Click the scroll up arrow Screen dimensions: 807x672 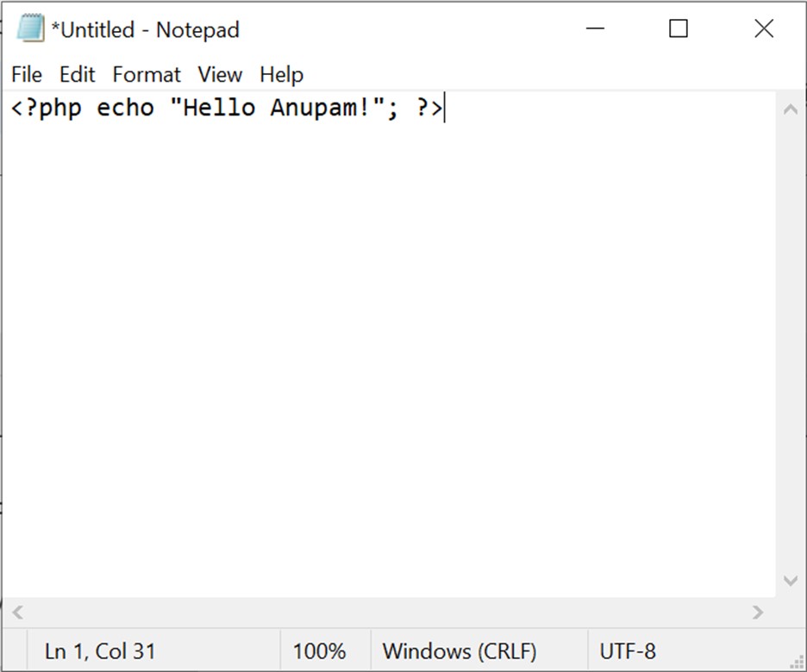click(x=791, y=109)
